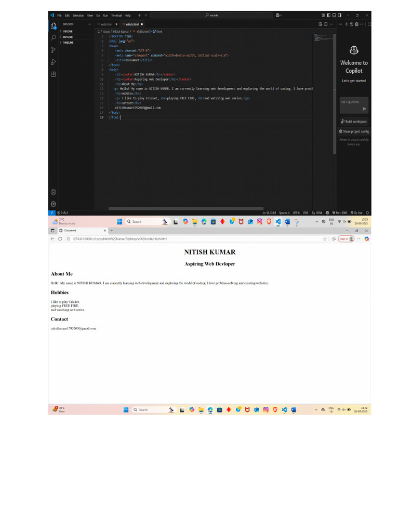399x532 pixels.
Task: Click the Nitish kumar breadcrumb
Action: (x=121, y=31)
